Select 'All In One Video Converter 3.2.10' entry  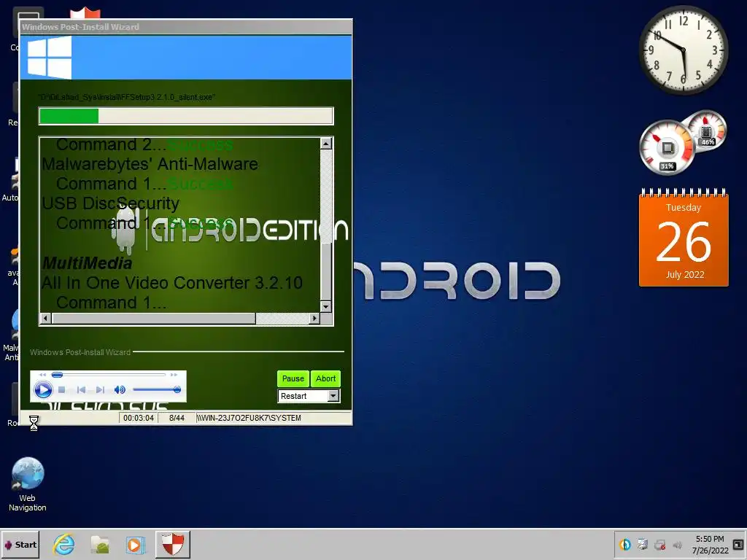pos(172,283)
